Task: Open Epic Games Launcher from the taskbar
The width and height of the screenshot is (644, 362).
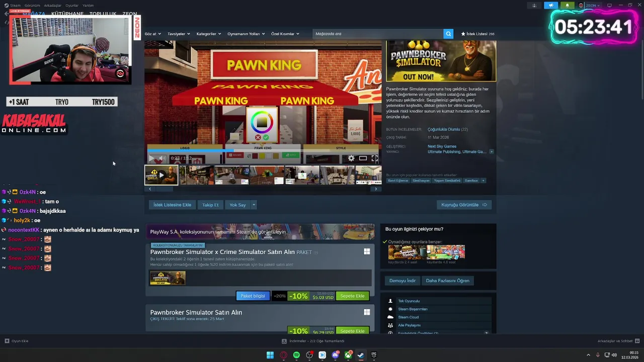Action: pyautogui.click(x=374, y=355)
